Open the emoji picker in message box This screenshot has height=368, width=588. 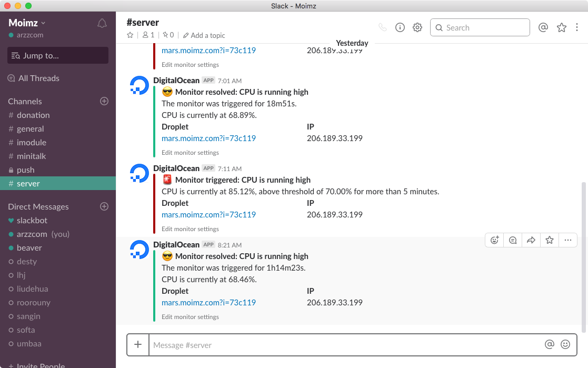(565, 344)
